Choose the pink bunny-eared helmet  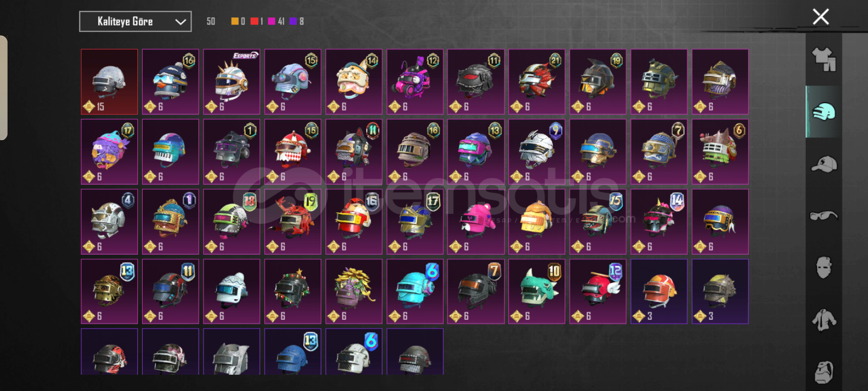tap(476, 222)
